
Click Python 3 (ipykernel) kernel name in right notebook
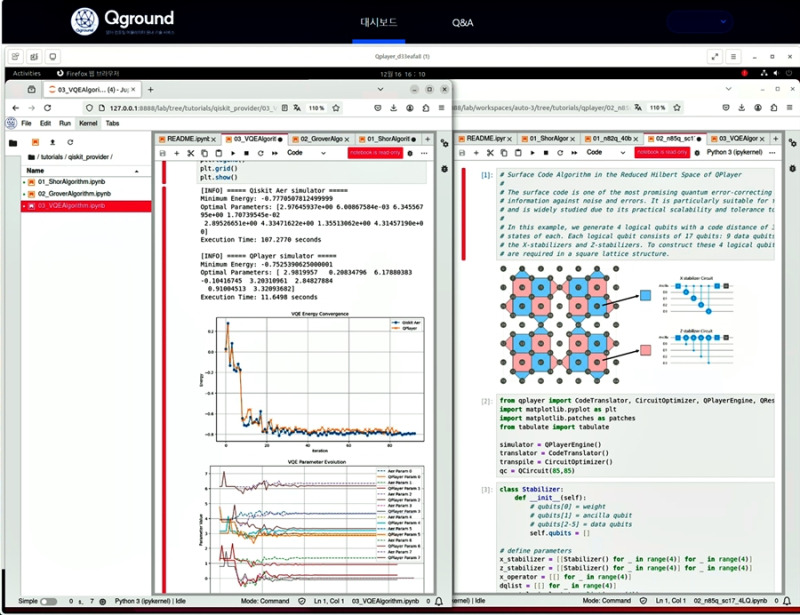[734, 152]
